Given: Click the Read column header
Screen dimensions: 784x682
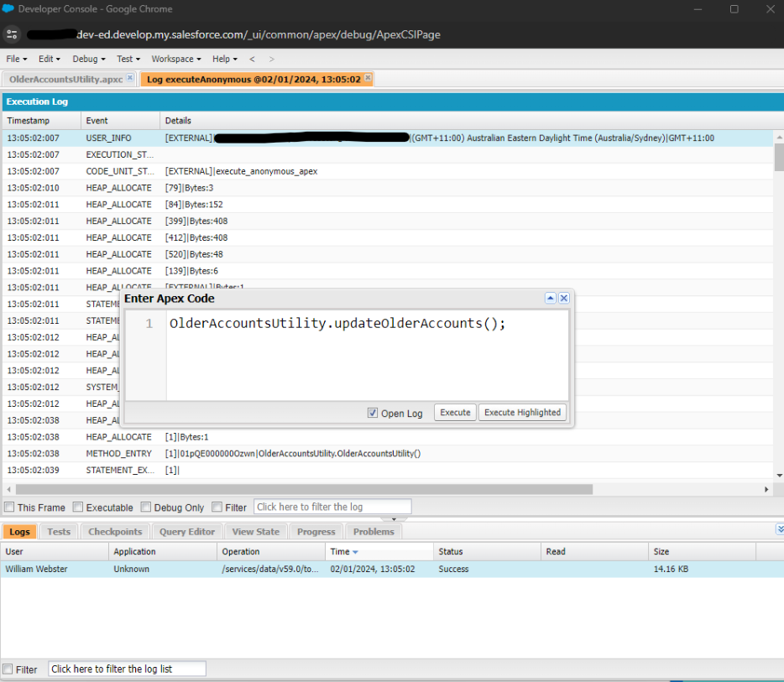Looking at the screenshot, I should [594, 552].
